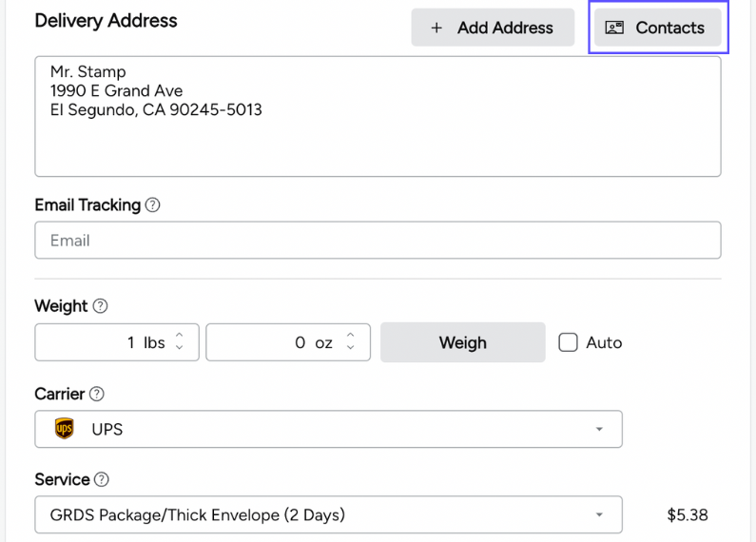Click the $5.38 service price
Viewport: 756px width, 542px height.
[x=687, y=515]
